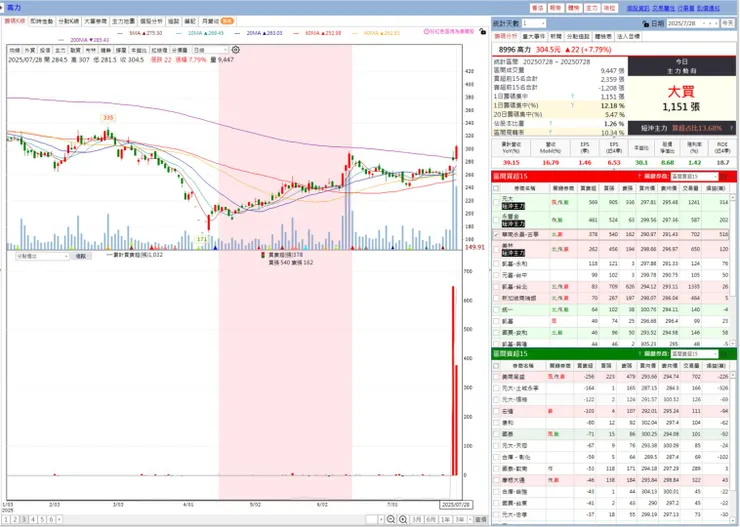This screenshot has height=527, width=740.
Task: Click the 今天 button
Action: click(727, 23)
